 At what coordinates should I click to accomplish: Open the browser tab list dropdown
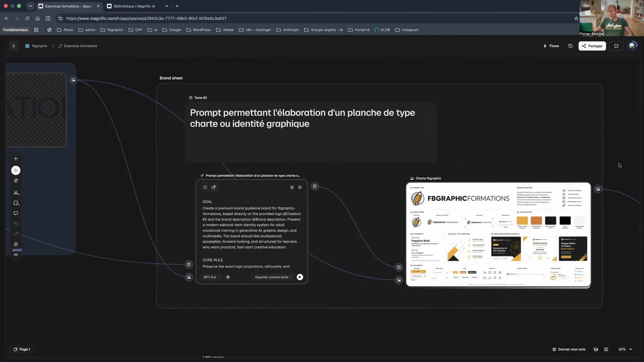click(30, 6)
